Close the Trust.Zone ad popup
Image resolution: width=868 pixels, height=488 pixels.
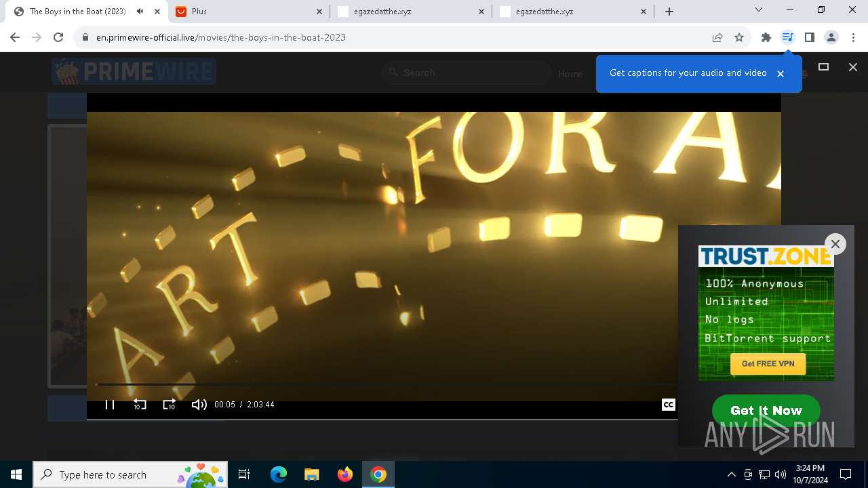click(x=835, y=244)
